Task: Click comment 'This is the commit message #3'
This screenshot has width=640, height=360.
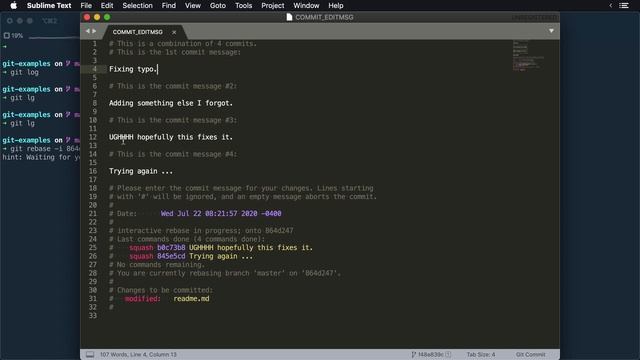Action: 173,120
